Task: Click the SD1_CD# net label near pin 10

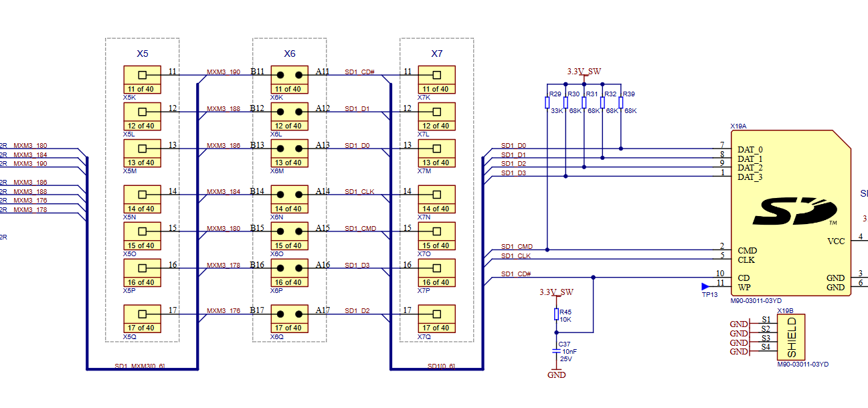Action: (x=516, y=274)
